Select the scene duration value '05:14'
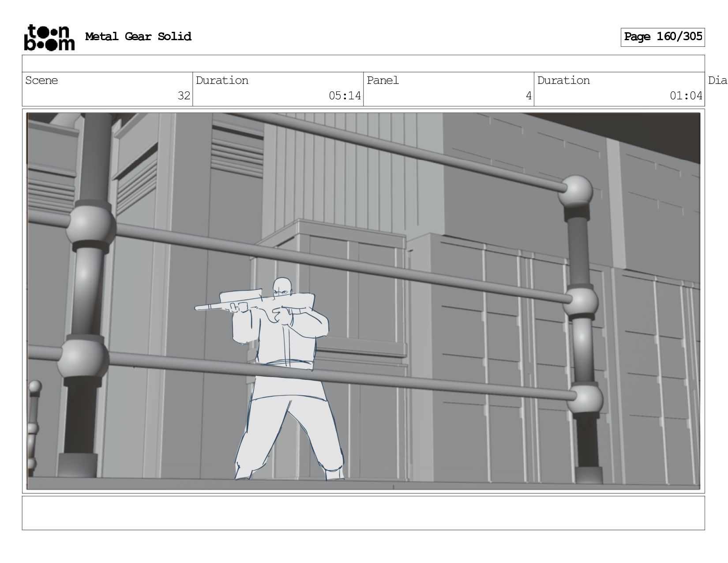 (x=345, y=96)
